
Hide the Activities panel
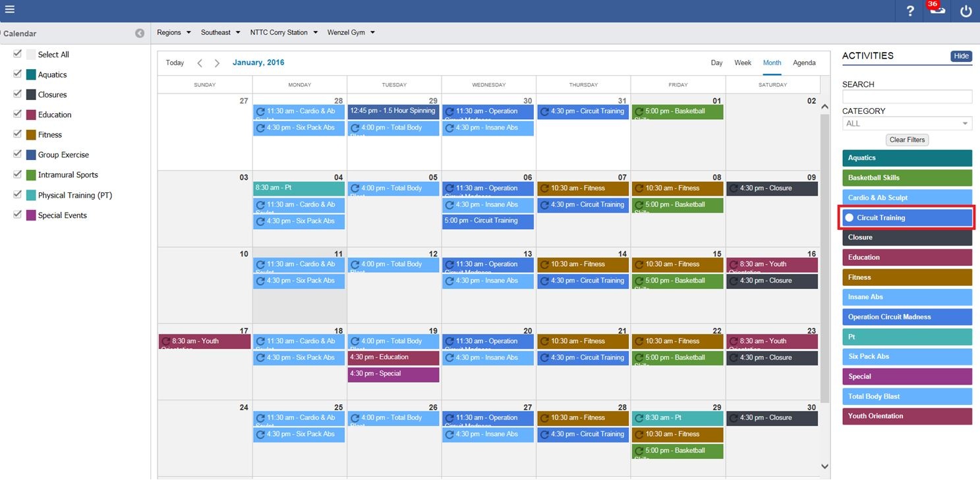(x=961, y=56)
